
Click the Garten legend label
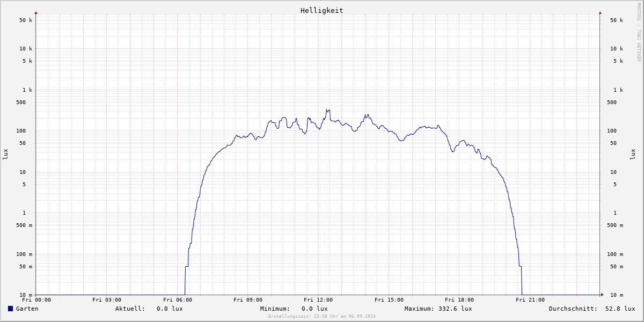[x=27, y=309]
